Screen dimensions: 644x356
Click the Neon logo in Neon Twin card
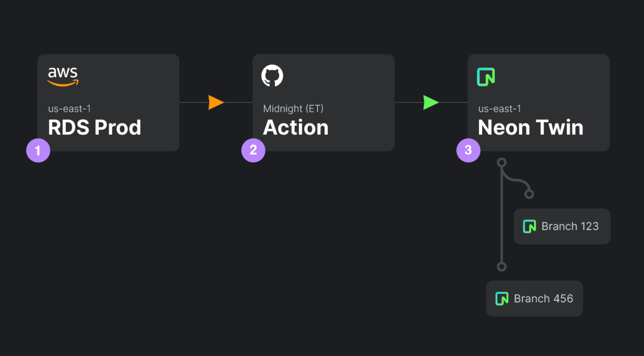tap(486, 77)
